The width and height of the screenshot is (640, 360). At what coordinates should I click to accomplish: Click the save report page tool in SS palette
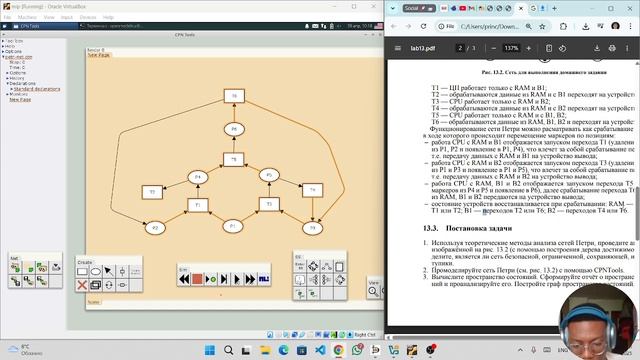340,267
